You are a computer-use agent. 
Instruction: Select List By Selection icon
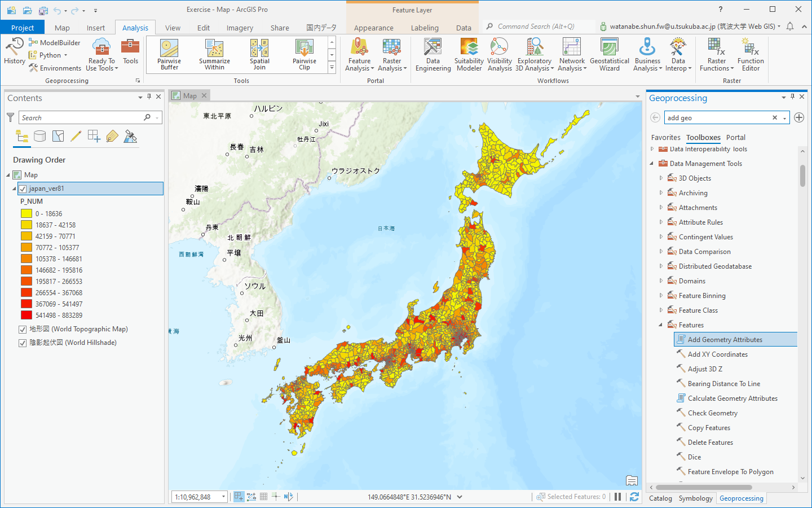[58, 136]
